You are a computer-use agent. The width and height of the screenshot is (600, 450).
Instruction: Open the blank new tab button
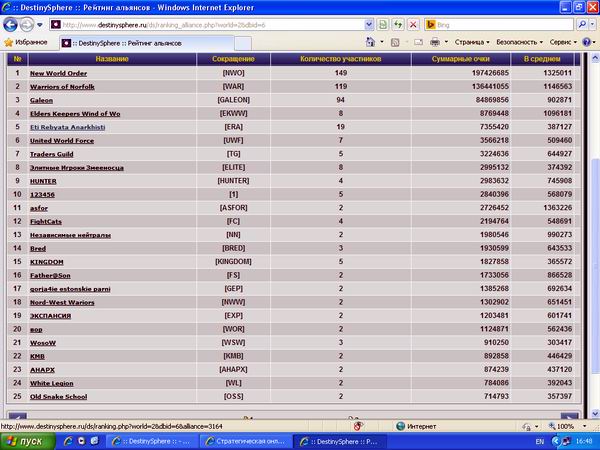click(246, 43)
